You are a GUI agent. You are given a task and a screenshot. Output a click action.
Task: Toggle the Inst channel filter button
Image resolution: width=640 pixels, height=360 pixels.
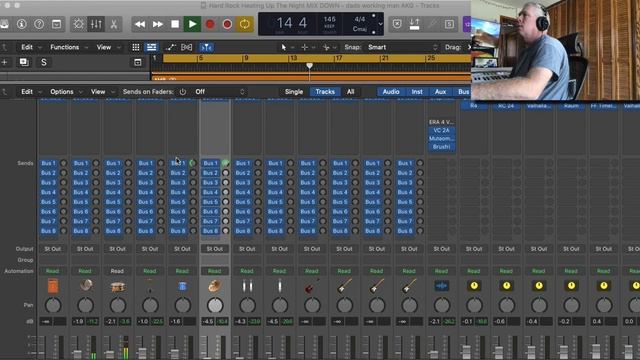point(417,92)
